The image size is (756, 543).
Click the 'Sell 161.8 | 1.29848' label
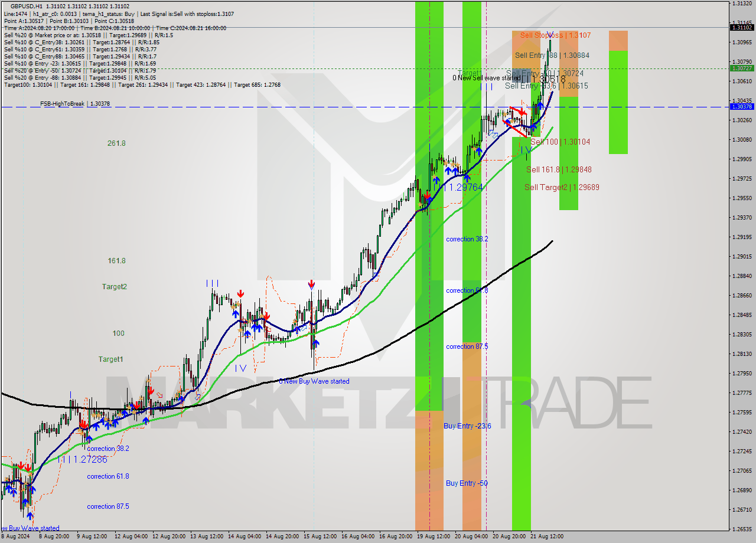click(x=559, y=169)
